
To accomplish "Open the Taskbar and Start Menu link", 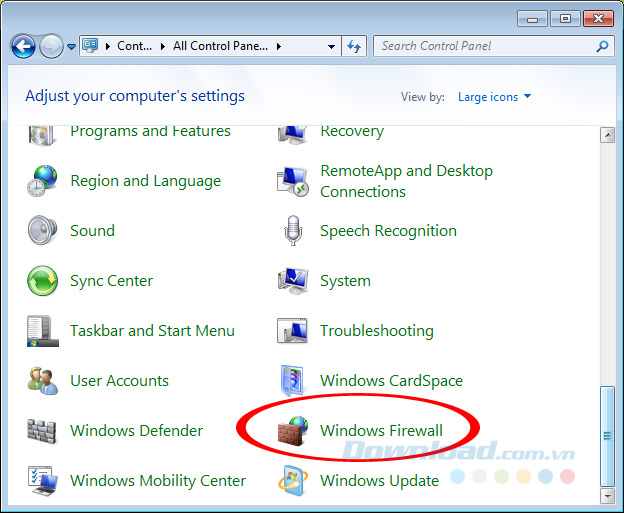I will click(x=152, y=331).
